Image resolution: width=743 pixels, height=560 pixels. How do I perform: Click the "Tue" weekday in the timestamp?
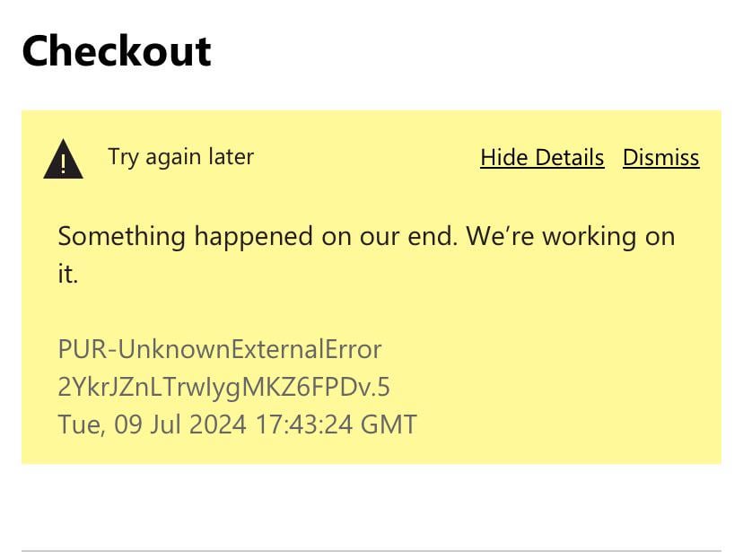click(x=78, y=424)
